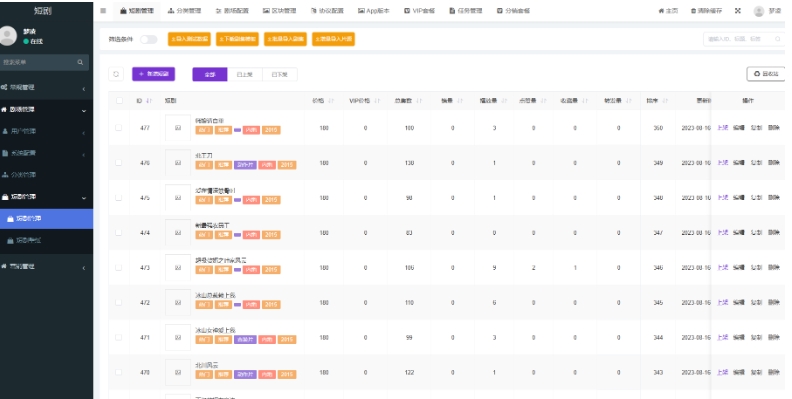
Task: Click the purple 动作片 tag in row 476
Action: coord(245,165)
